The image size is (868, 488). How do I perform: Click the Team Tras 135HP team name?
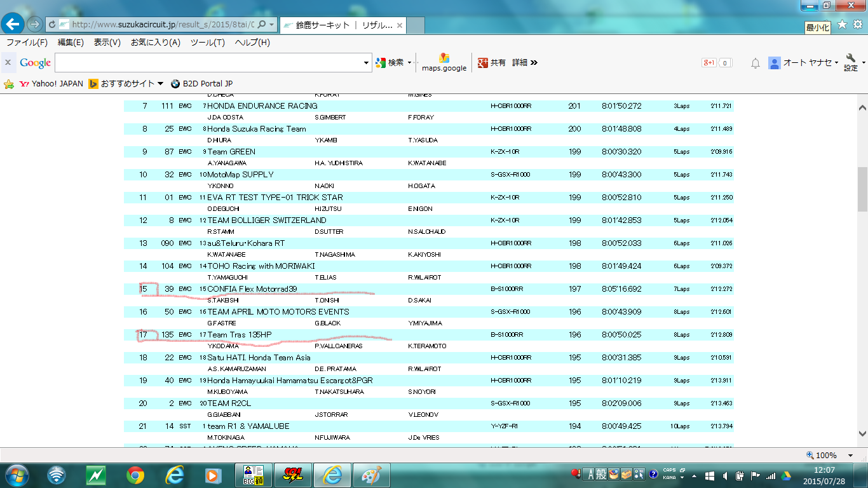(x=240, y=335)
